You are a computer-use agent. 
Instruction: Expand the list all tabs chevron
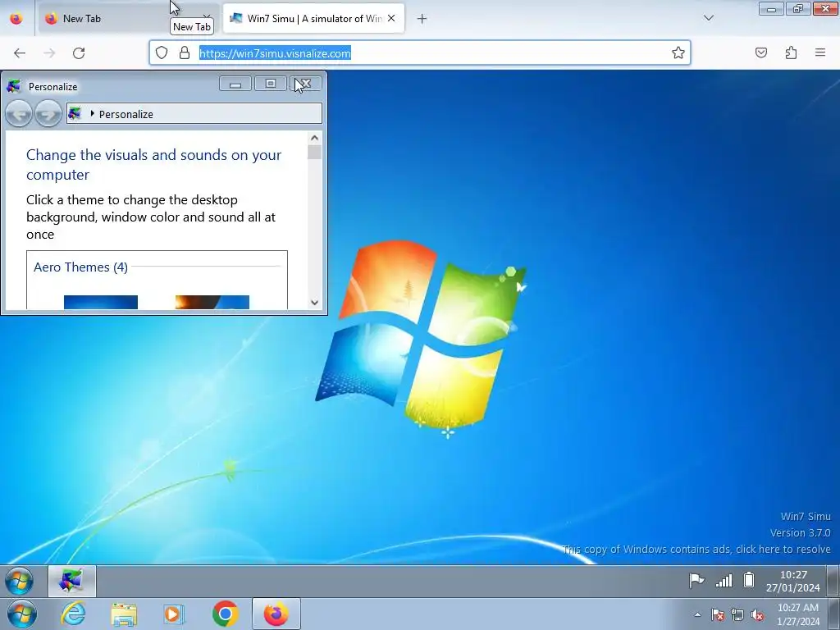[x=708, y=18]
